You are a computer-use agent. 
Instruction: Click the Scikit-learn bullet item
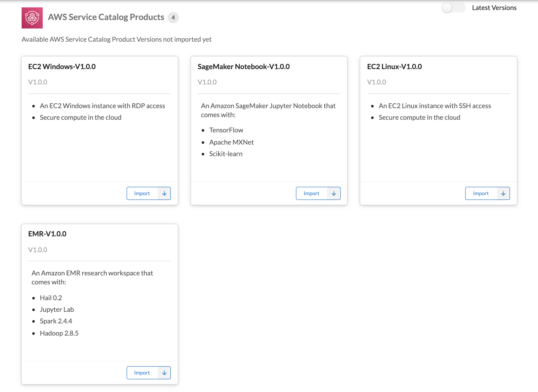click(x=226, y=154)
